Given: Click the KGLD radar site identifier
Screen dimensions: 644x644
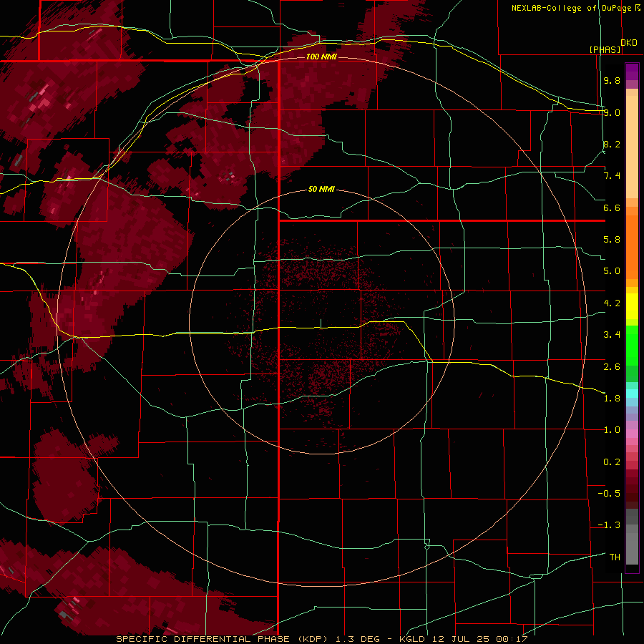Looking at the screenshot, I should [x=413, y=639].
